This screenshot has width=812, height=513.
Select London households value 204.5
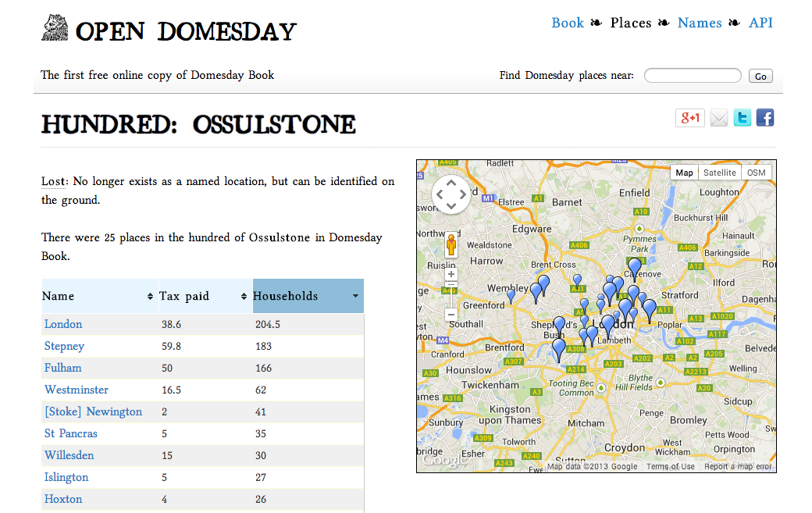[268, 325]
